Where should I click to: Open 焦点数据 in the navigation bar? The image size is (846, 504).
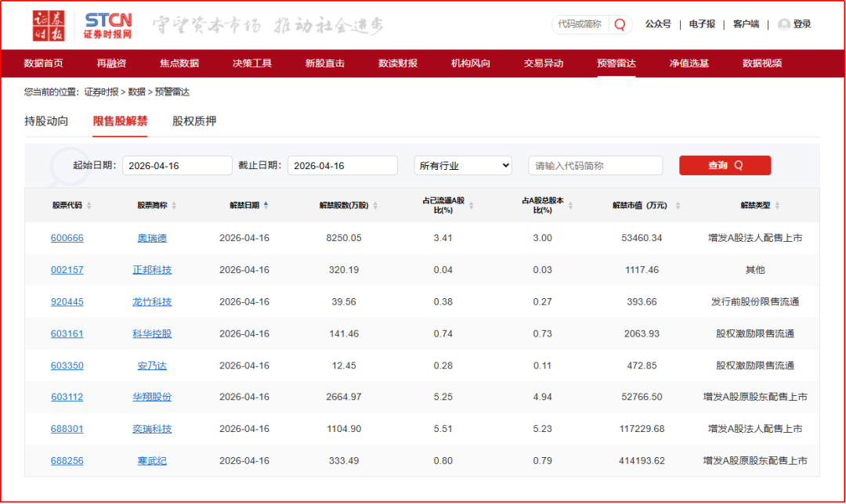(x=179, y=63)
